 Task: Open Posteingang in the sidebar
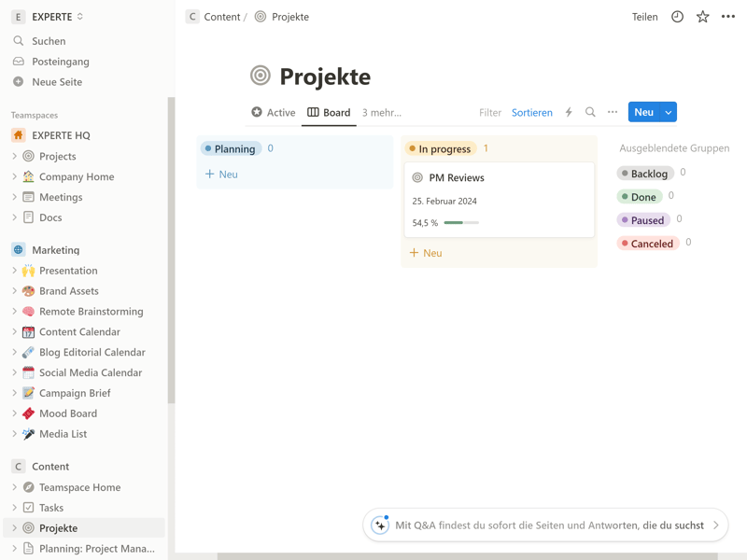tap(60, 62)
